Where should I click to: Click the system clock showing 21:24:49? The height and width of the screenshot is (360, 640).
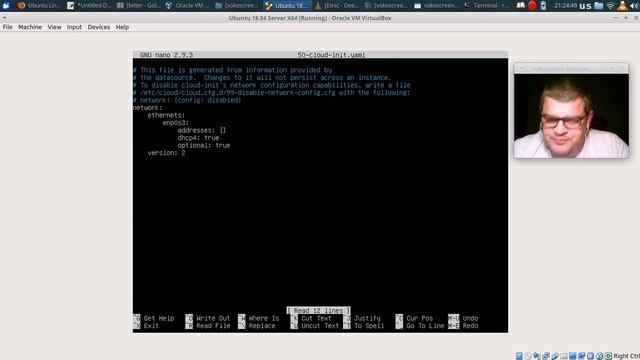click(565, 5)
